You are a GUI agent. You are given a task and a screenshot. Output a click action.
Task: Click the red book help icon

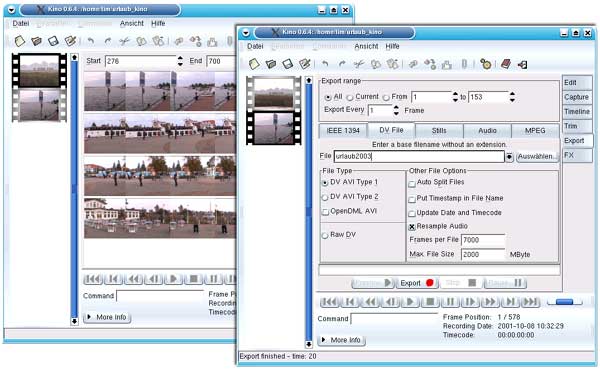(506, 64)
